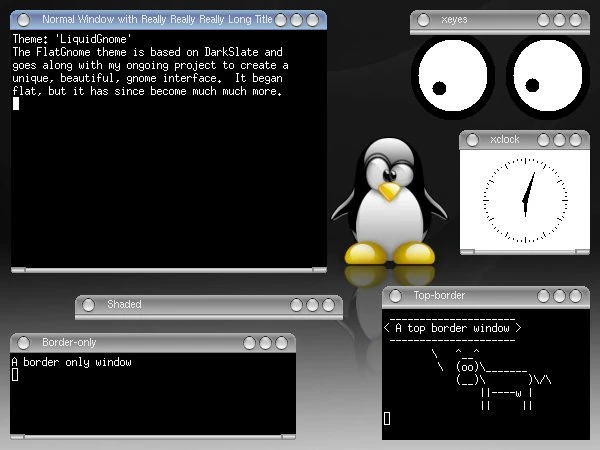Screen dimensions: 600x450
Task: Click bottom-right resize handle of Normal Window
Action: click(x=320, y=270)
